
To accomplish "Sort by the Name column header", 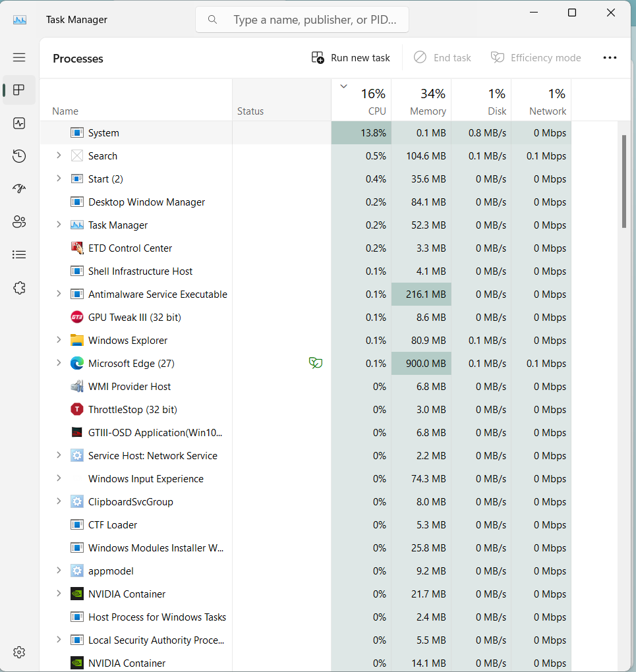I will click(x=136, y=100).
